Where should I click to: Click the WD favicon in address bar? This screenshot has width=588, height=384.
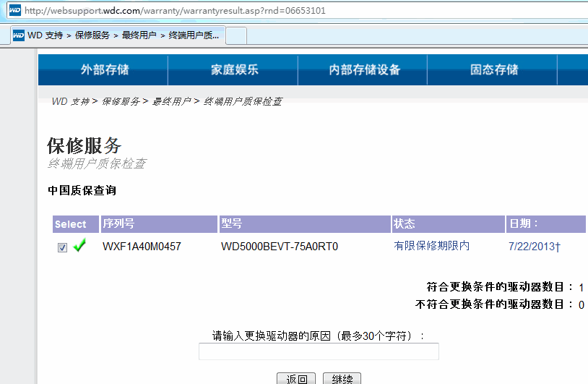[x=14, y=11]
